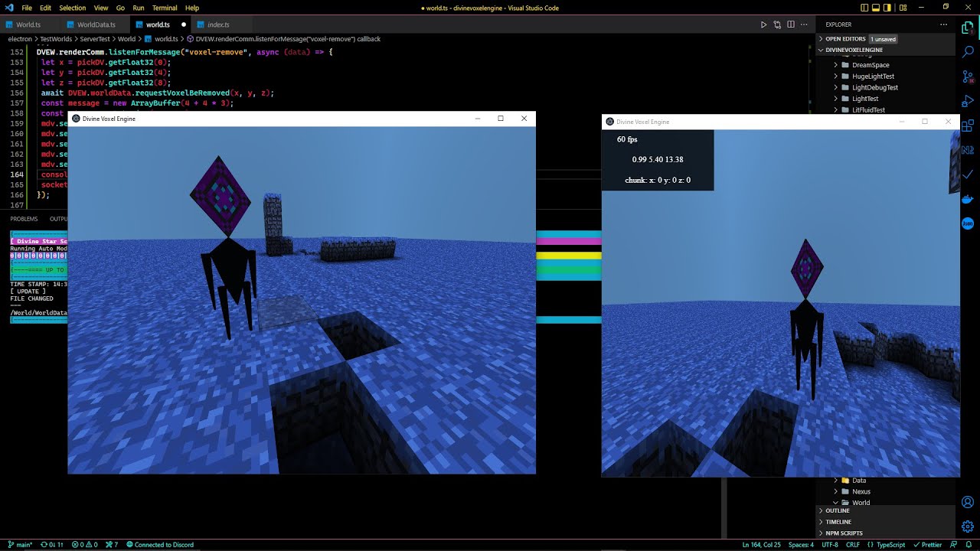980x551 pixels.
Task: Open Customize Layout icon
Action: [903, 8]
